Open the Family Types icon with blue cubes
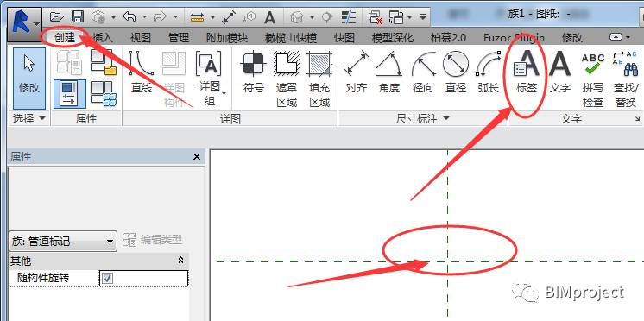The width and height of the screenshot is (644, 321). (x=103, y=93)
